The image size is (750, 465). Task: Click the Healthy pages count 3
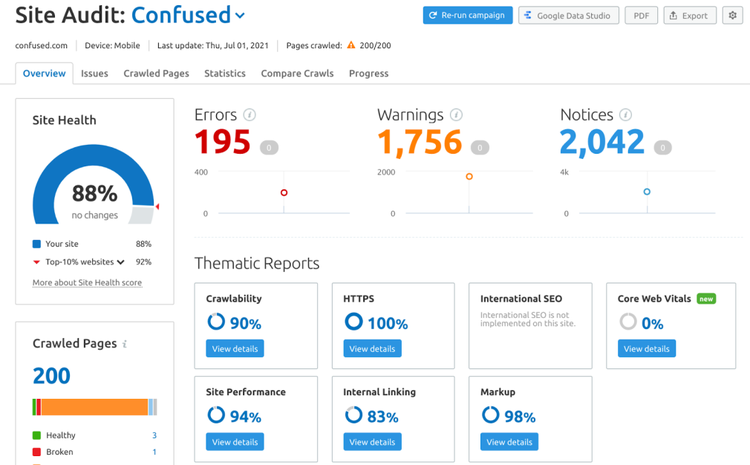click(154, 435)
